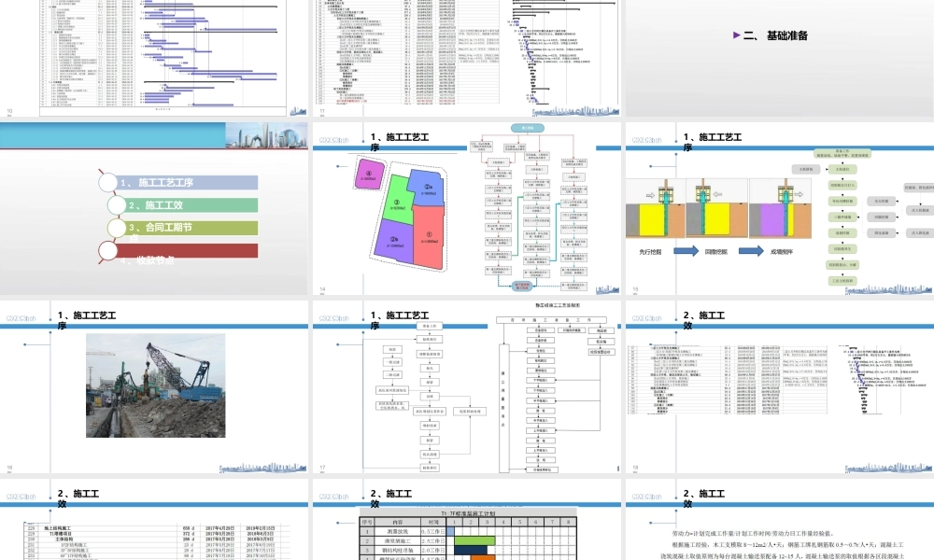Screen dimensions: 934x560
Task: Select slide 16 with crane construction photo
Action: (154, 386)
